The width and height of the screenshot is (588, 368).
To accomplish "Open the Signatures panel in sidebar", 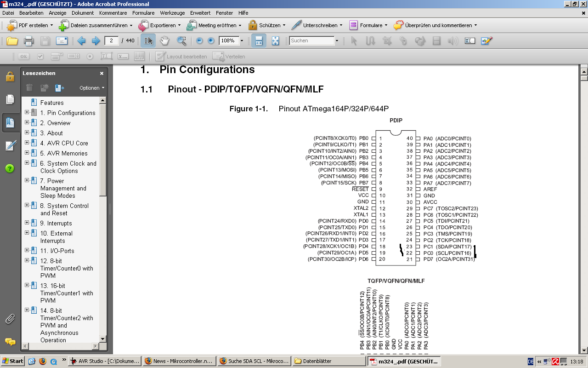I will pyautogui.click(x=10, y=145).
